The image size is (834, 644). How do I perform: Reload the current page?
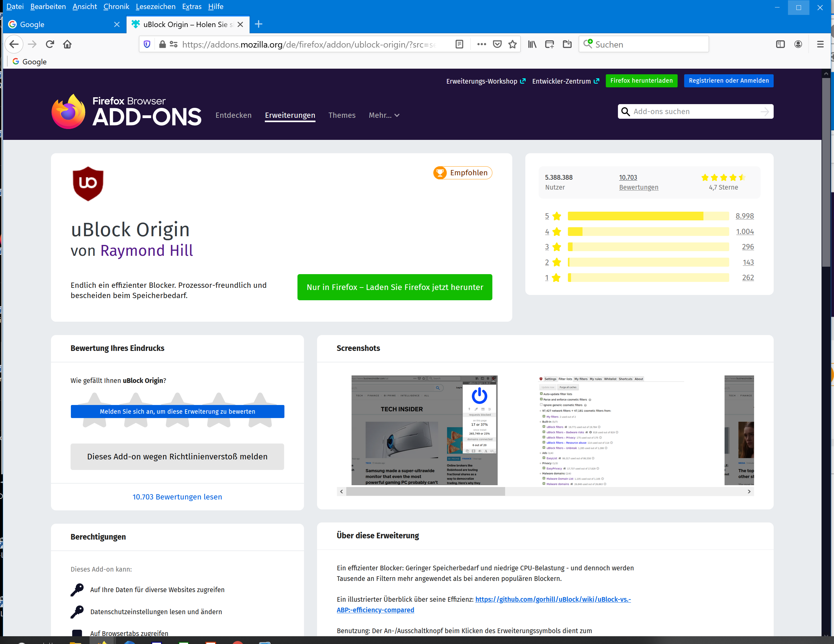[x=50, y=44]
